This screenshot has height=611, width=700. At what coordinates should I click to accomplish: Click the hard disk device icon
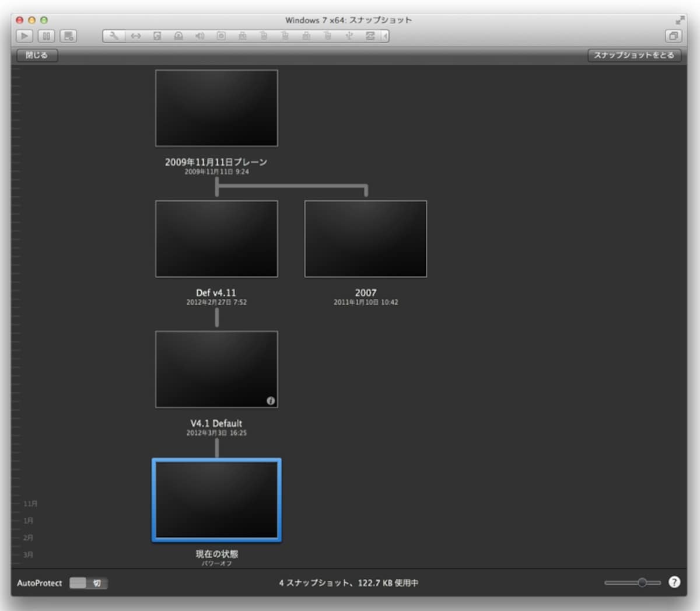pyautogui.click(x=157, y=36)
